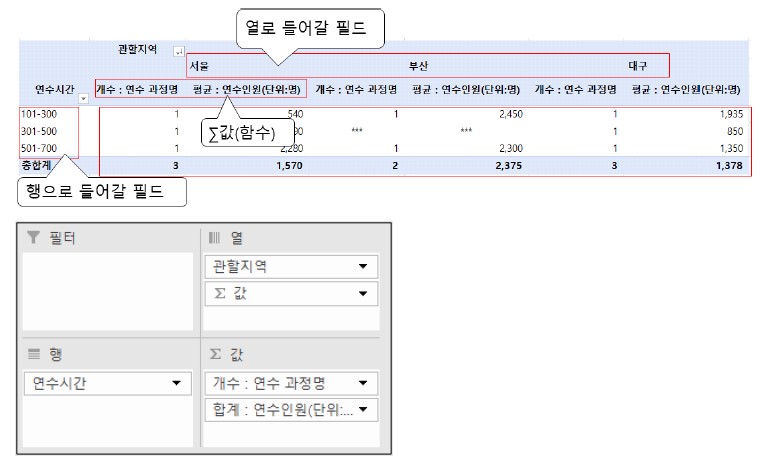Expand 관할지역 field dropdown in 열 area

tap(362, 267)
